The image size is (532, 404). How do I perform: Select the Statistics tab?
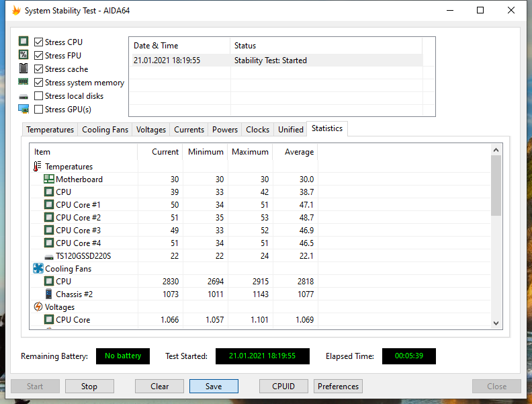coord(327,128)
